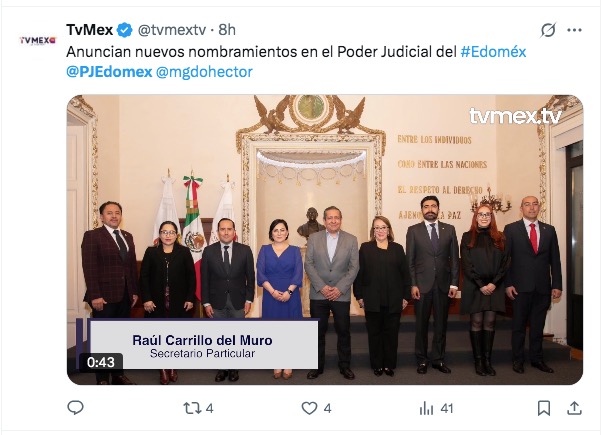This screenshot has height=435, width=603.
Task: Open the three-dot more options menu
Action: (574, 30)
